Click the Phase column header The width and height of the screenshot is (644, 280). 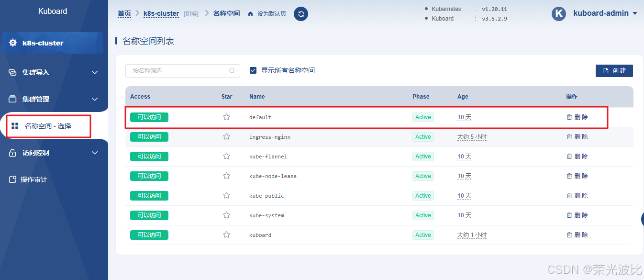pos(421,96)
